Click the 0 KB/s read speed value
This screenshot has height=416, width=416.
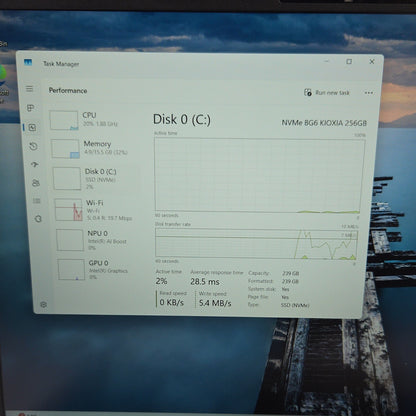point(172,303)
